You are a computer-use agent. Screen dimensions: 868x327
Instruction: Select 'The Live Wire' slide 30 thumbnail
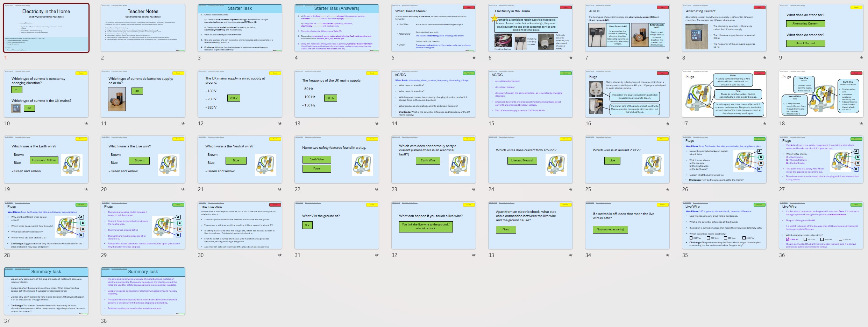tap(240, 225)
